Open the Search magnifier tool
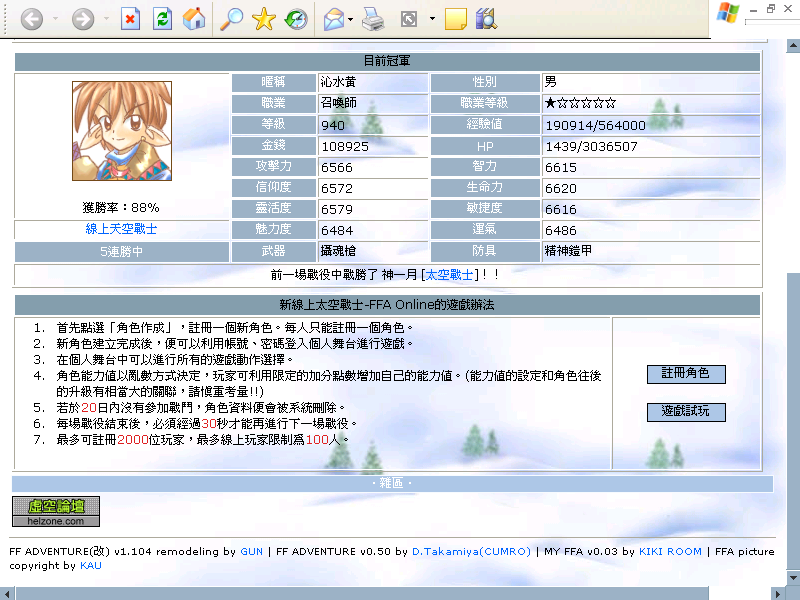The image size is (800, 600). click(231, 19)
